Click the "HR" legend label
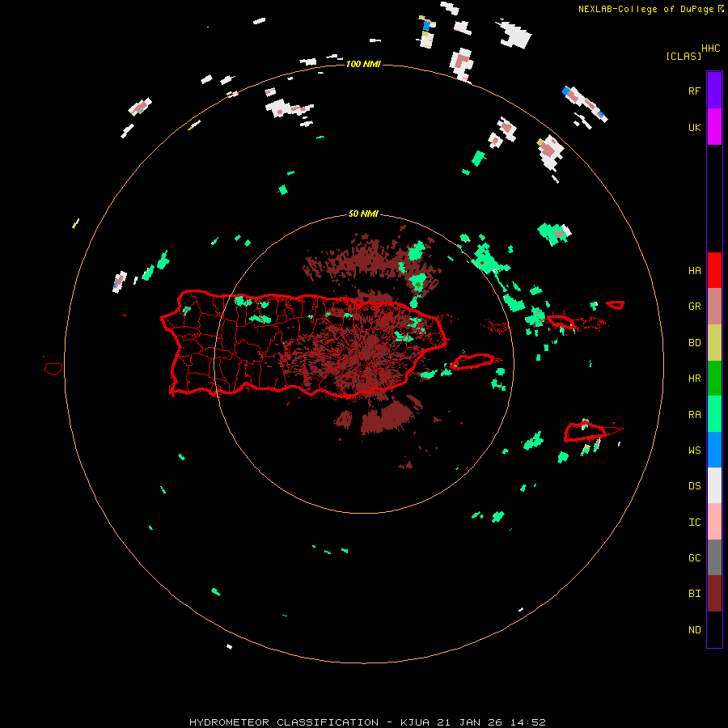Screen dimensions: 728x728 click(x=694, y=379)
